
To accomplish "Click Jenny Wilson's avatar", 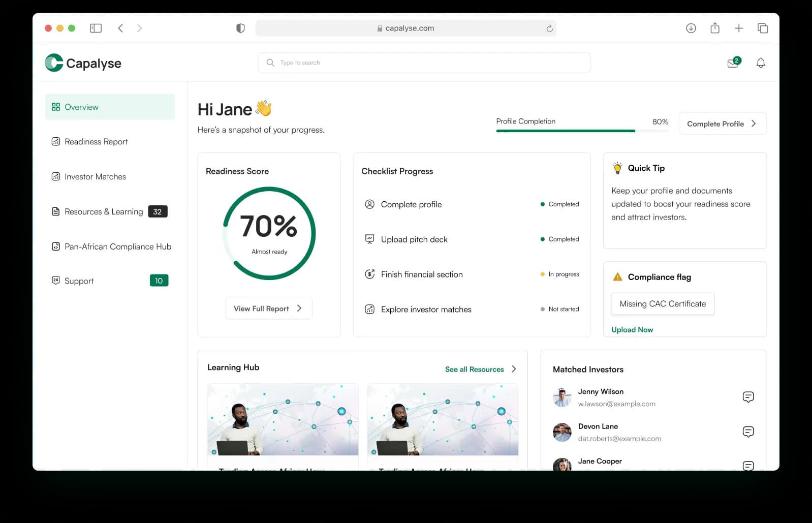I will point(562,397).
